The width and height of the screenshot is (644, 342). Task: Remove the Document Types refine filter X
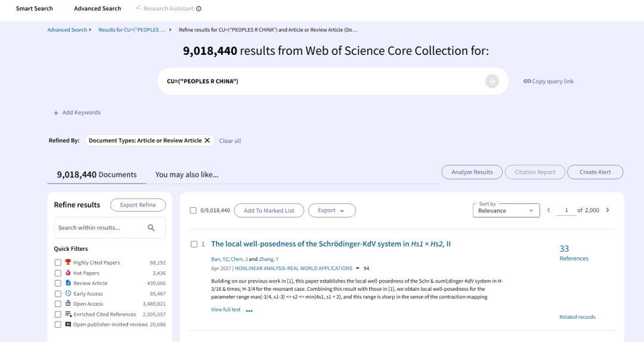(208, 141)
